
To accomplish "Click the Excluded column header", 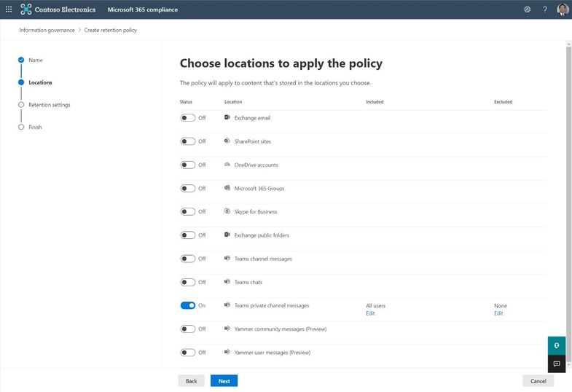I will click(x=503, y=102).
